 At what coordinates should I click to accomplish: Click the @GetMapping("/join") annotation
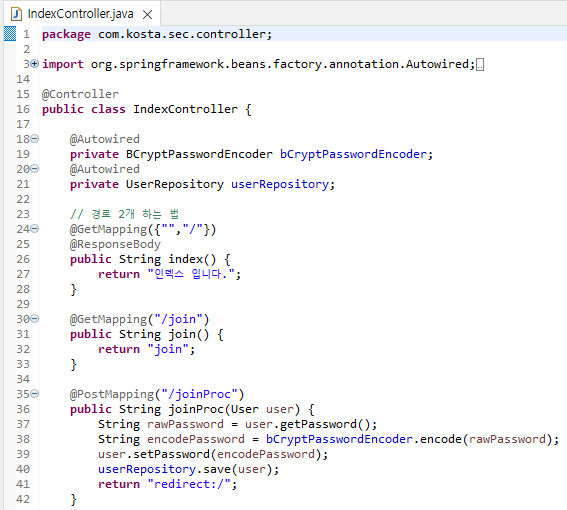pos(140,319)
